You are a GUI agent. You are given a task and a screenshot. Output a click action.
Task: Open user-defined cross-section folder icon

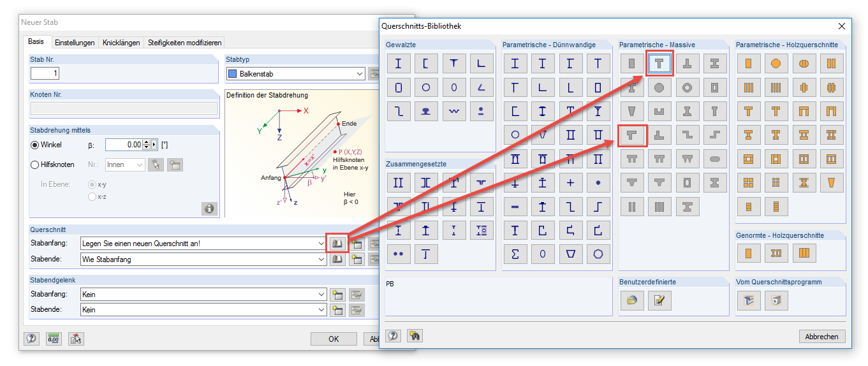point(631,300)
